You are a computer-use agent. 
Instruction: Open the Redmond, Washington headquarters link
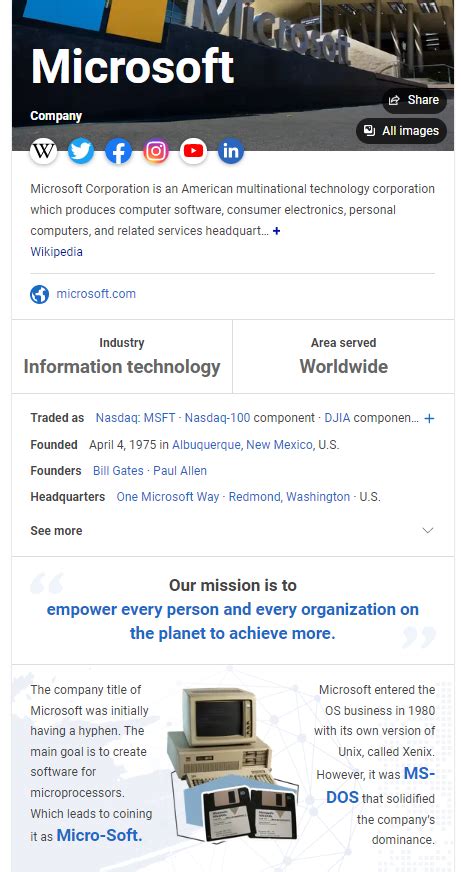[289, 497]
